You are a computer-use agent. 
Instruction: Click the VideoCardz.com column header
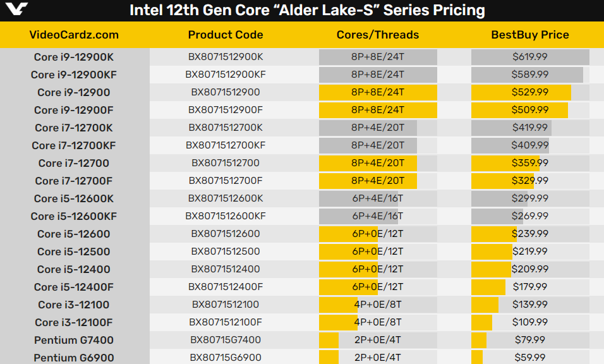tap(74, 35)
